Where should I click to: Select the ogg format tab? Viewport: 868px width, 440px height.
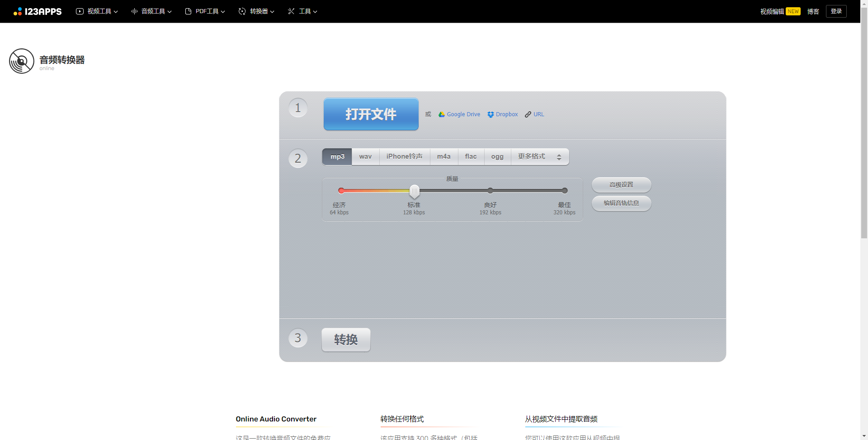tap(497, 156)
